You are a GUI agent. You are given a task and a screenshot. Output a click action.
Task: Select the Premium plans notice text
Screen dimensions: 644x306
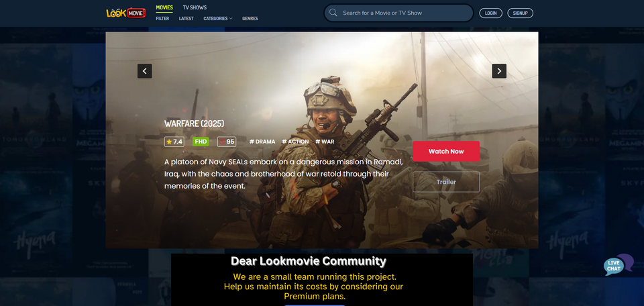click(x=314, y=287)
